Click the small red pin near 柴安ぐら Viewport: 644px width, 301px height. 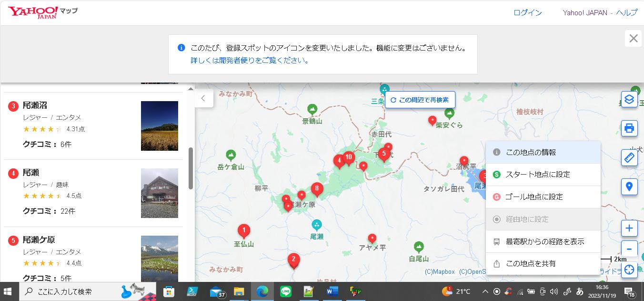pos(432,120)
